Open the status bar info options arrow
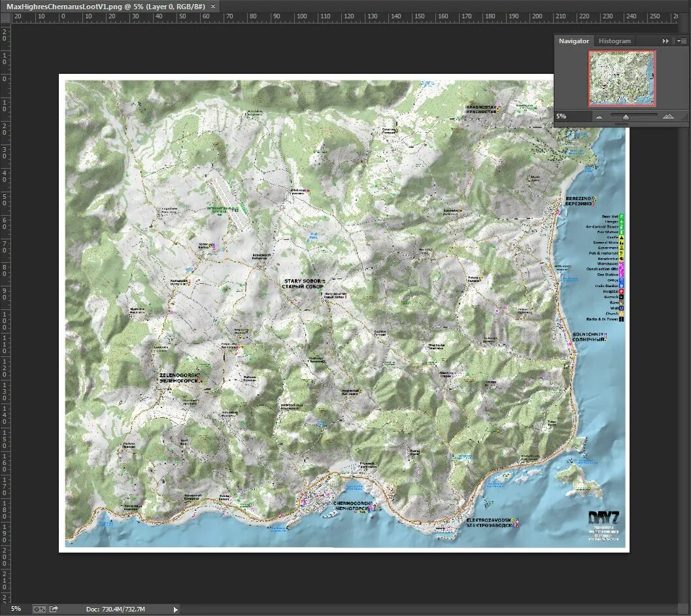 [175, 609]
